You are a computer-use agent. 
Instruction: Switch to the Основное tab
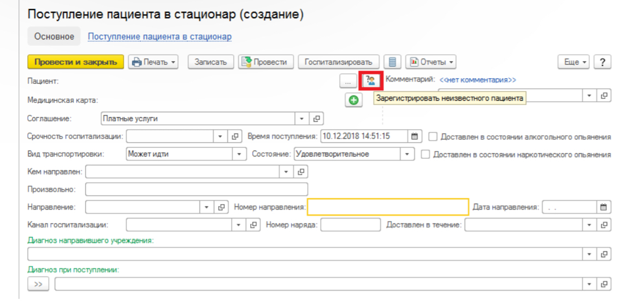54,37
